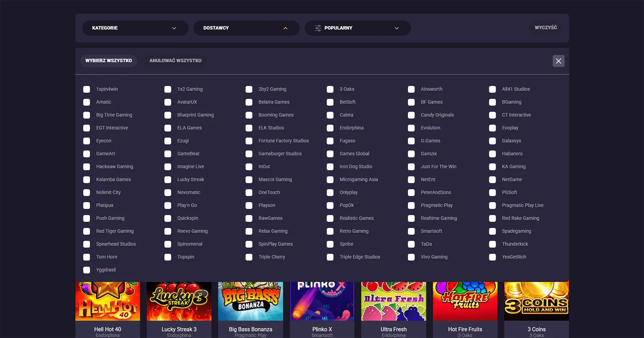Select the BGaming checkbox

coord(492,102)
